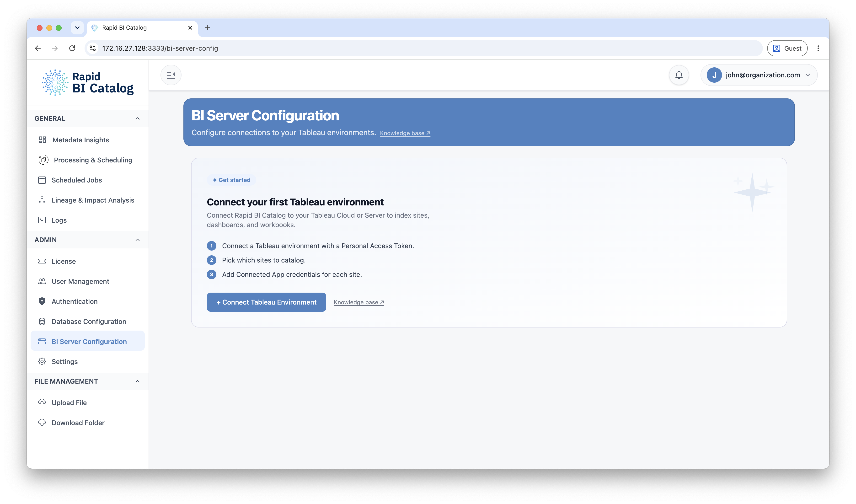Click the Authentication shield icon

pos(42,301)
